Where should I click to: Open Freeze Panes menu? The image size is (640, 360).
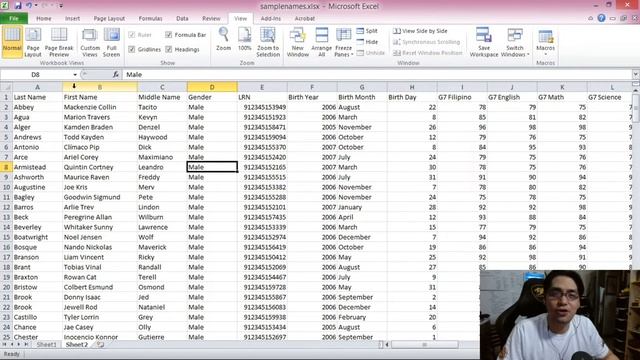(344, 42)
